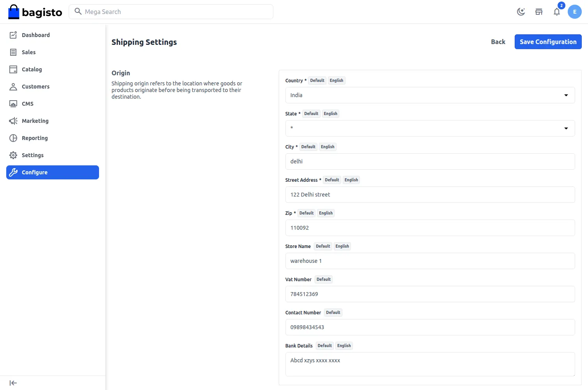Select the Marketing megaphone icon
The image size is (588, 390).
pyautogui.click(x=13, y=121)
